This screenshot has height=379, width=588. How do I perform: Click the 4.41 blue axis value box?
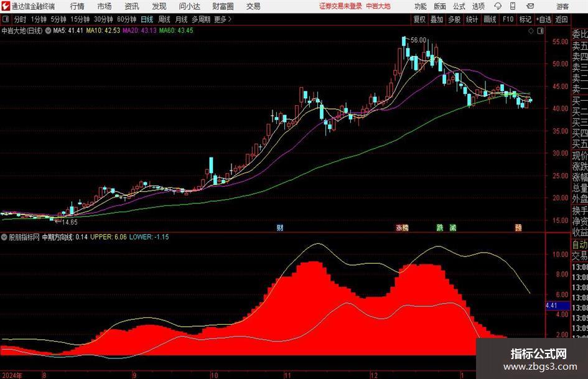point(558,306)
